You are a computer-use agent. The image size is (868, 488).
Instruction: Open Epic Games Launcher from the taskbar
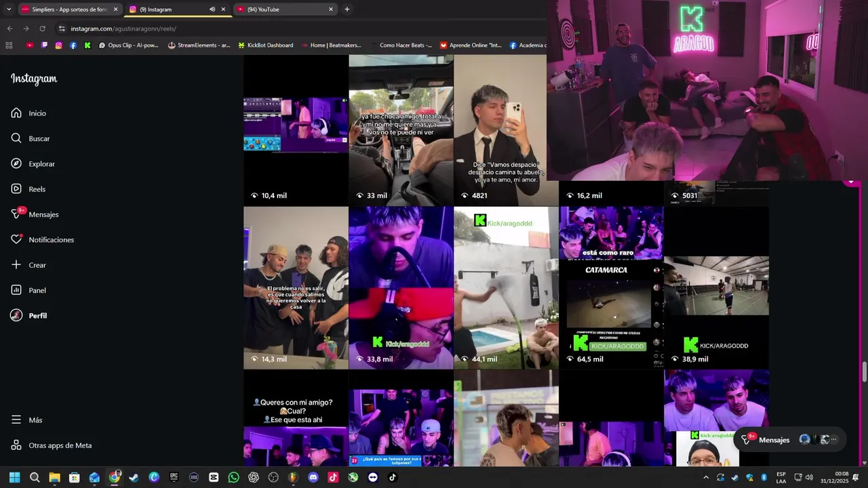coord(174,477)
